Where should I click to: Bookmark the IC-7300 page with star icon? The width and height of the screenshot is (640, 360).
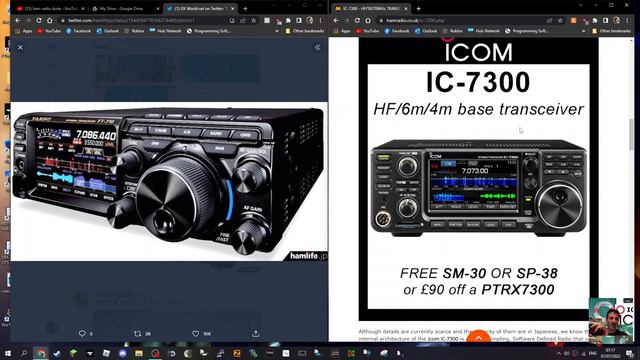[x=560, y=20]
